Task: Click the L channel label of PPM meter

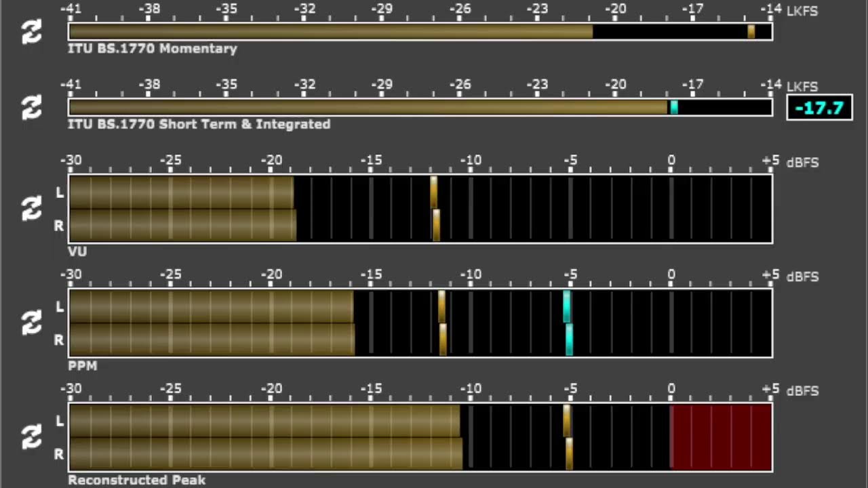Action: coord(60,307)
